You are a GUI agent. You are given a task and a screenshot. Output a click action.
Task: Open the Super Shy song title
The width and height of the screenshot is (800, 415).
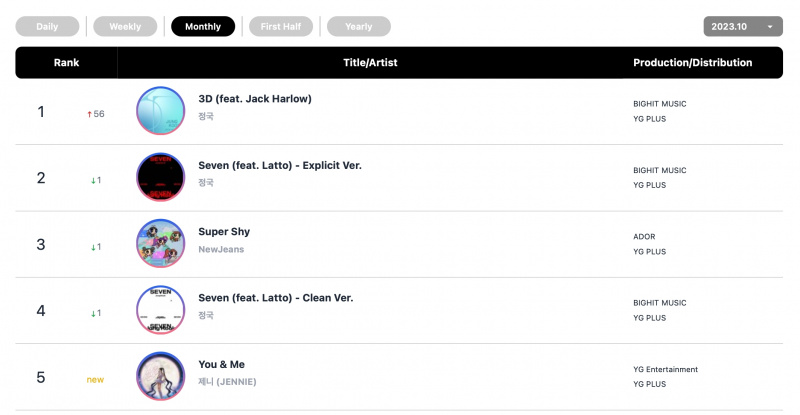tap(224, 231)
